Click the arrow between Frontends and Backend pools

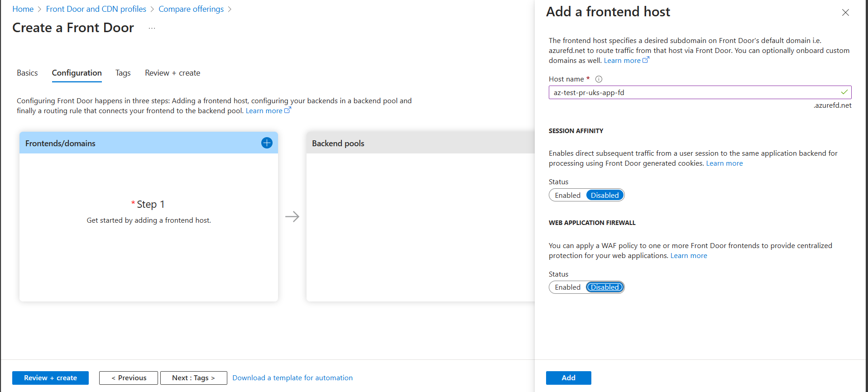(292, 216)
